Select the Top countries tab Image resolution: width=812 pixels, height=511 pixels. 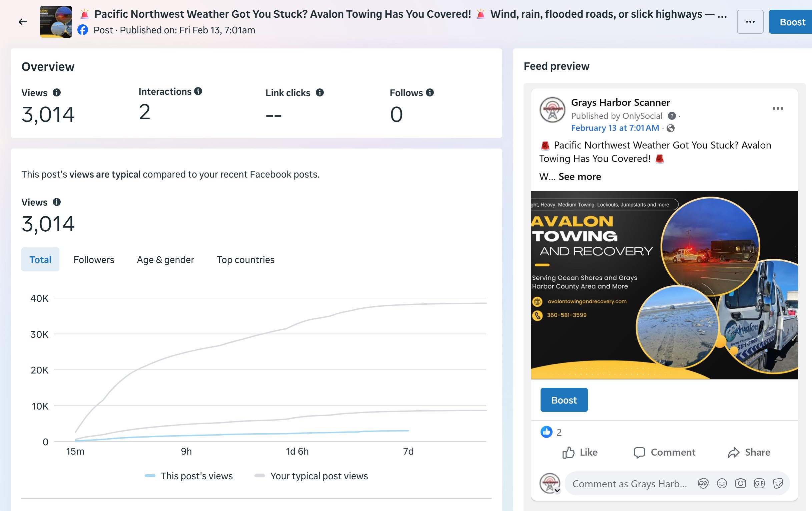245,260
